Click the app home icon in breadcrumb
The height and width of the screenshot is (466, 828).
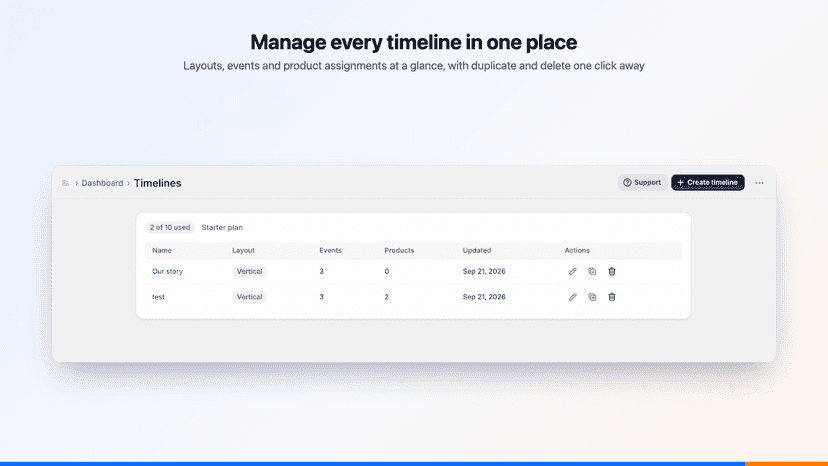pos(65,183)
